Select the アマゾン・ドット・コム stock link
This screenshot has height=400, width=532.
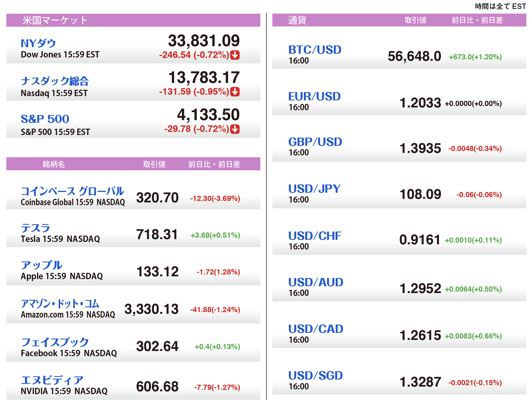(60, 304)
